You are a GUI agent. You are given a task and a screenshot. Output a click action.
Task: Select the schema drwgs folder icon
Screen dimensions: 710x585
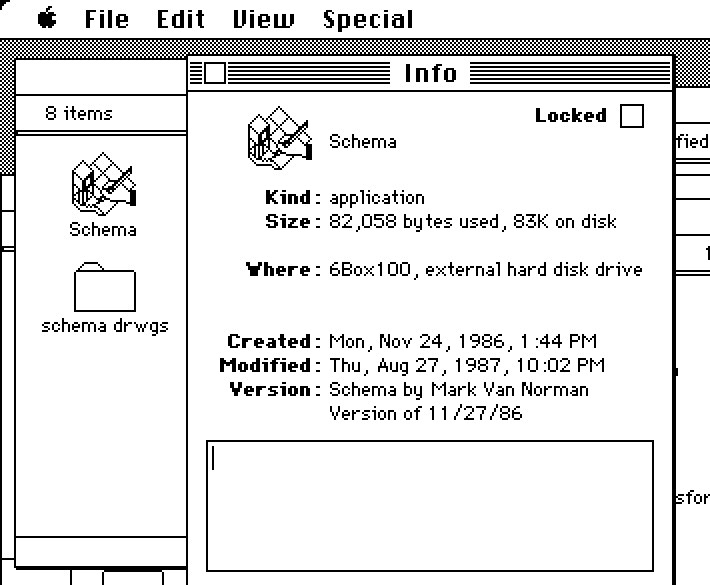coord(105,287)
